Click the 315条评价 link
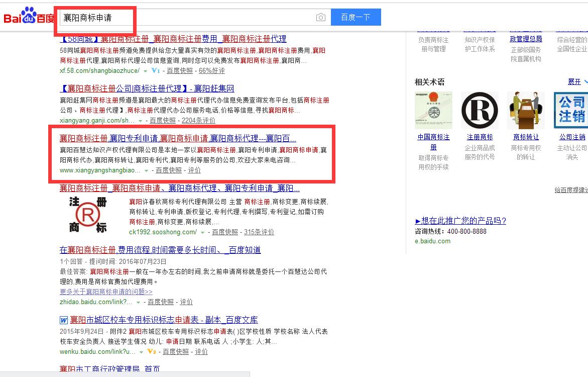588x377 pixels. coord(259,232)
